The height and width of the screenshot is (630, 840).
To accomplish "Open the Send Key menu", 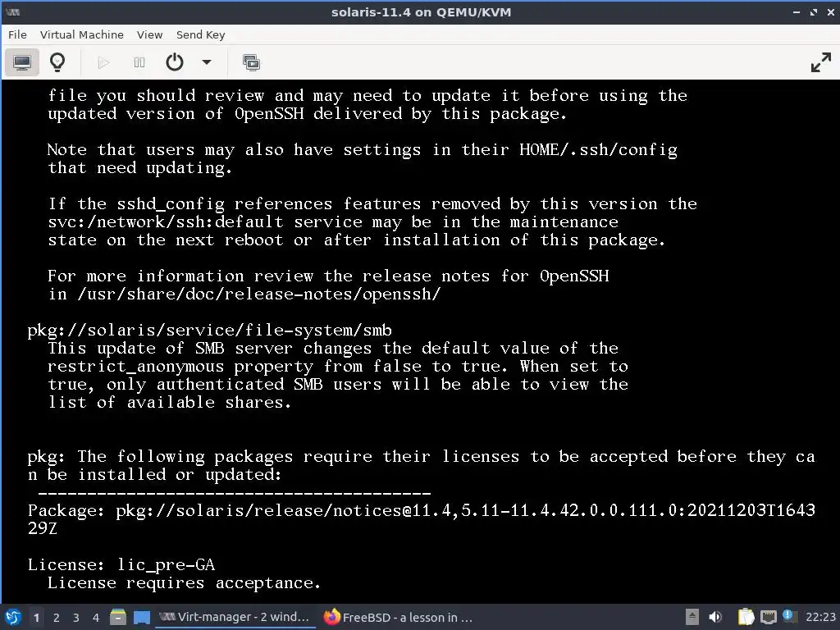I will pyautogui.click(x=200, y=34).
